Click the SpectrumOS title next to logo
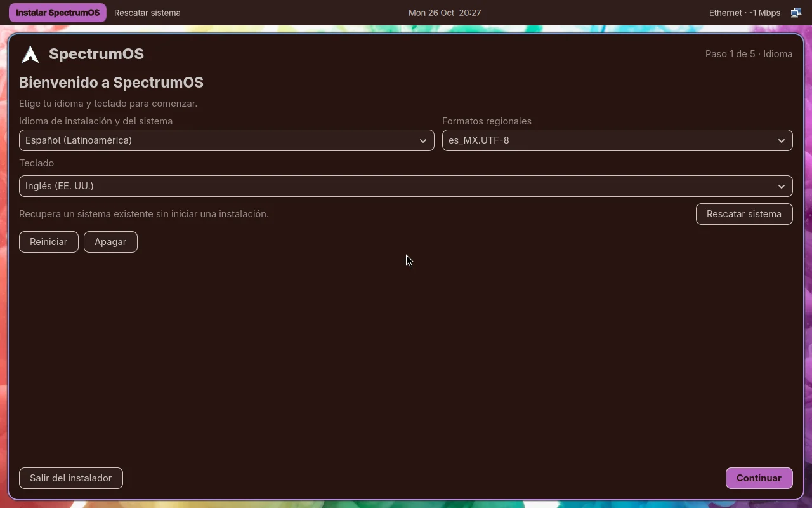Viewport: 812px width, 508px height. pos(96,54)
